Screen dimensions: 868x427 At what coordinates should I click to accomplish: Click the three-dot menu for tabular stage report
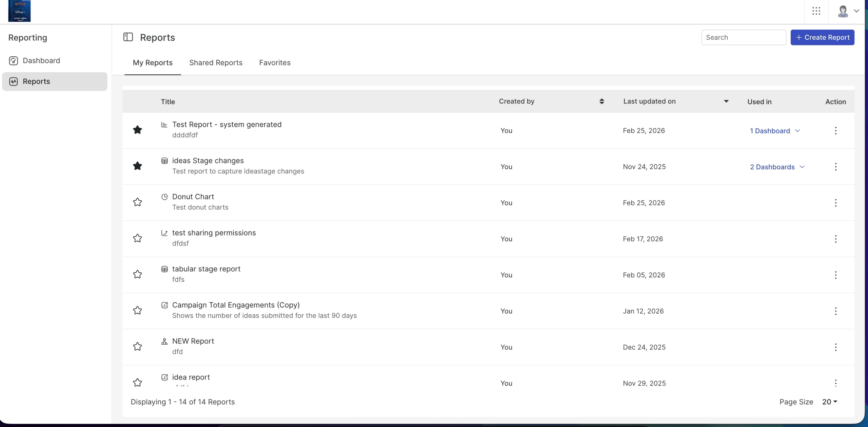pos(835,275)
